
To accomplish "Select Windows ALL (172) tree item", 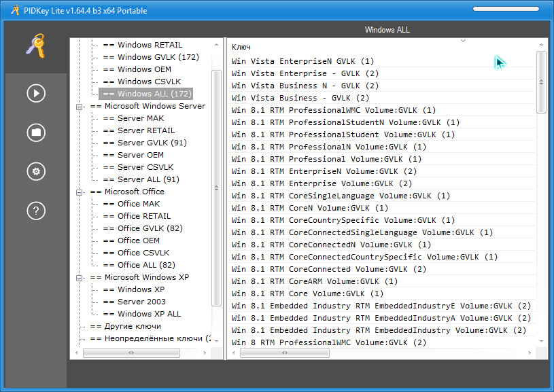I will (146, 94).
